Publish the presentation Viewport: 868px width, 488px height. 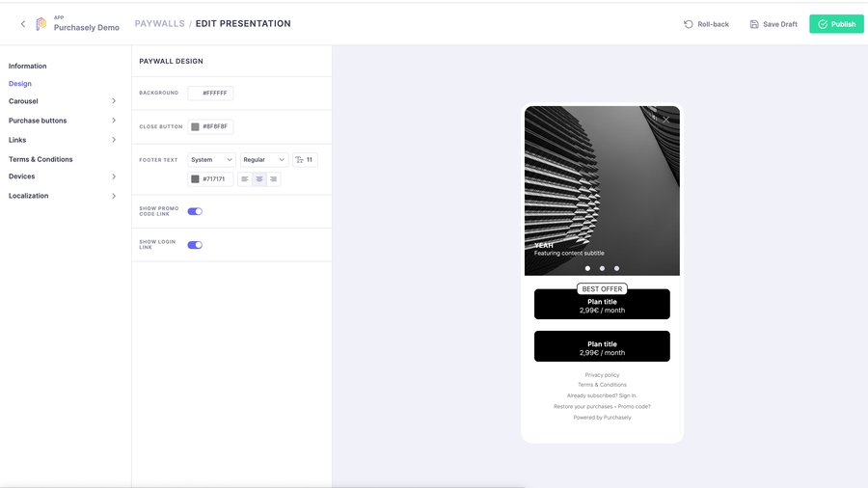(x=836, y=24)
